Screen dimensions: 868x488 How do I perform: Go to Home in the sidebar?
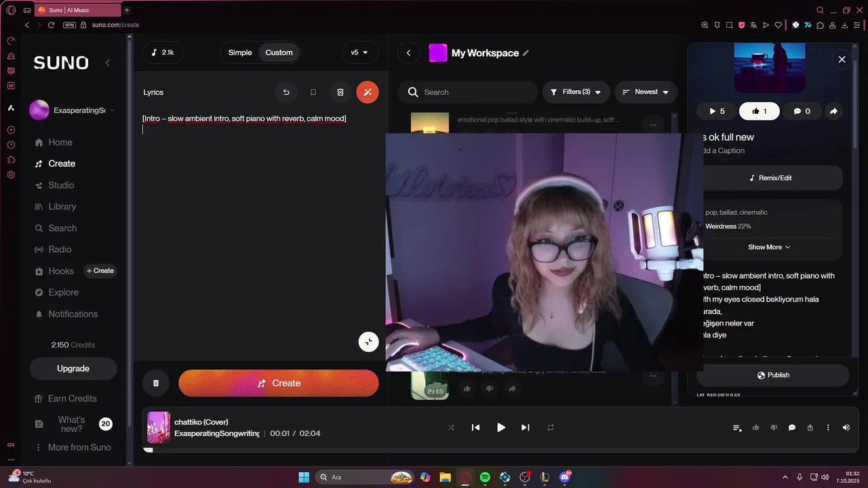(54, 142)
